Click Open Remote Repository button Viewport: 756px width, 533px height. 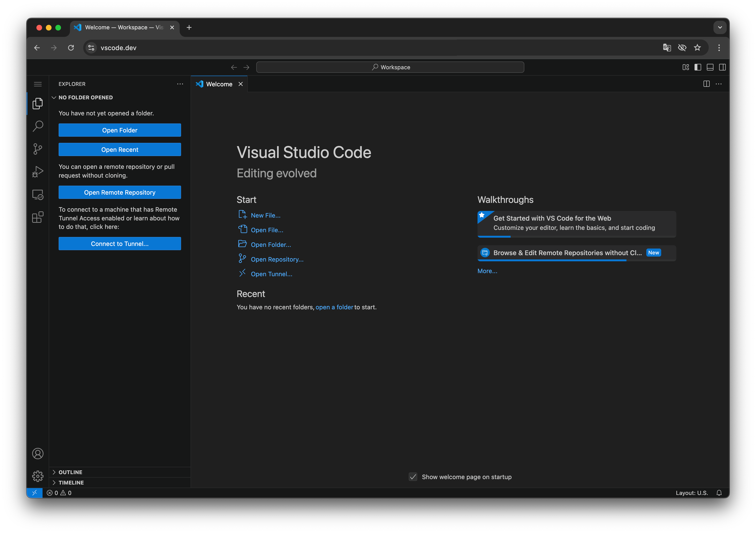pyautogui.click(x=120, y=192)
